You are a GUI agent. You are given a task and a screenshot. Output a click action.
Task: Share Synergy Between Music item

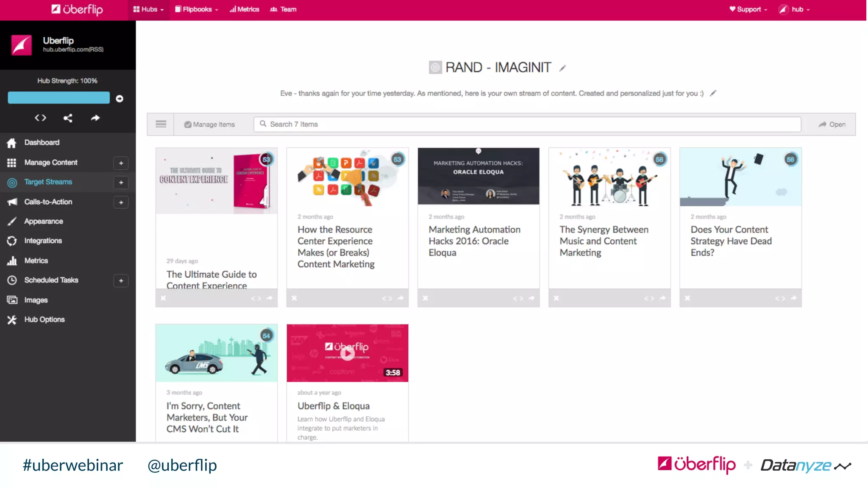(x=662, y=298)
